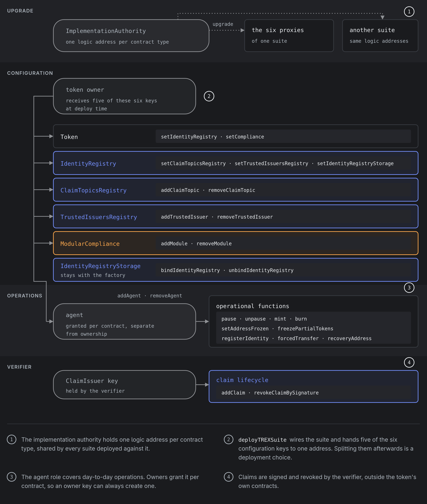Click the registerIdentity function

click(245, 338)
